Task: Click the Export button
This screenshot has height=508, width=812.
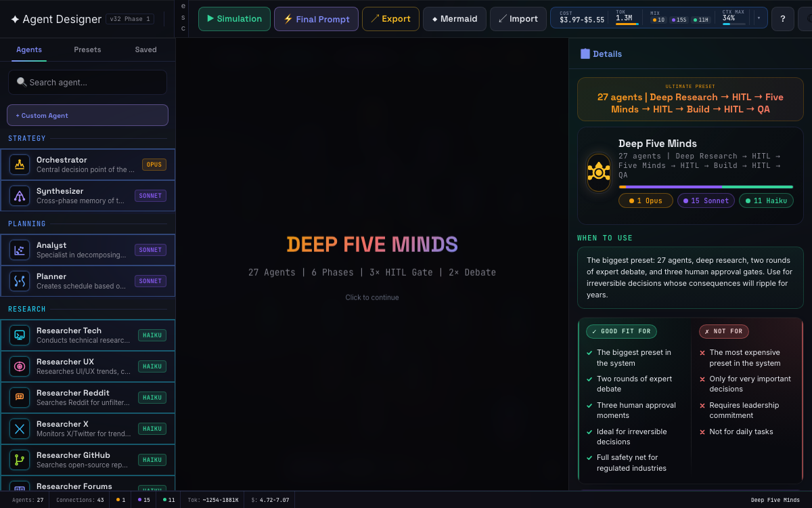Action: pos(390,19)
